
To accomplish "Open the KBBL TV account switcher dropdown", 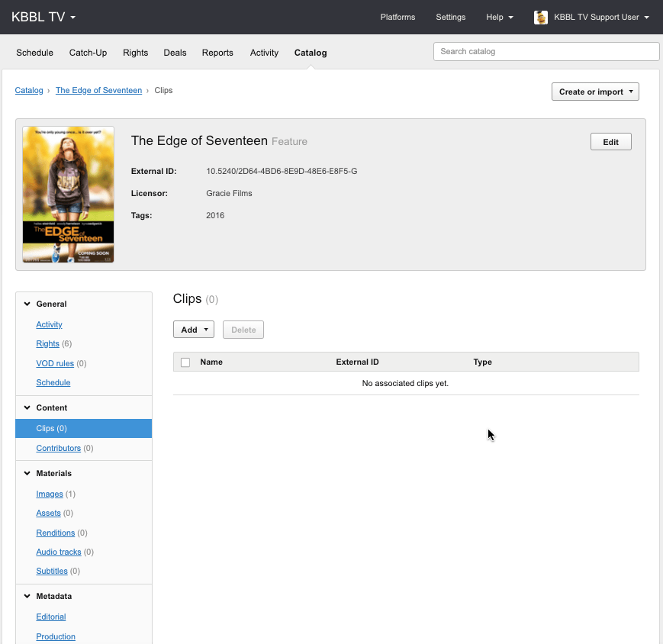I will click(43, 17).
